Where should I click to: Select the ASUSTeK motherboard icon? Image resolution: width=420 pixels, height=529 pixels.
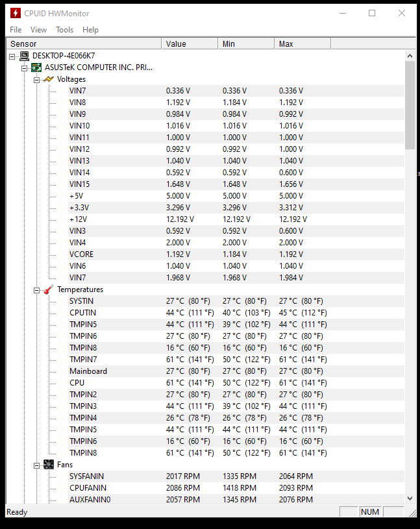tap(36, 68)
